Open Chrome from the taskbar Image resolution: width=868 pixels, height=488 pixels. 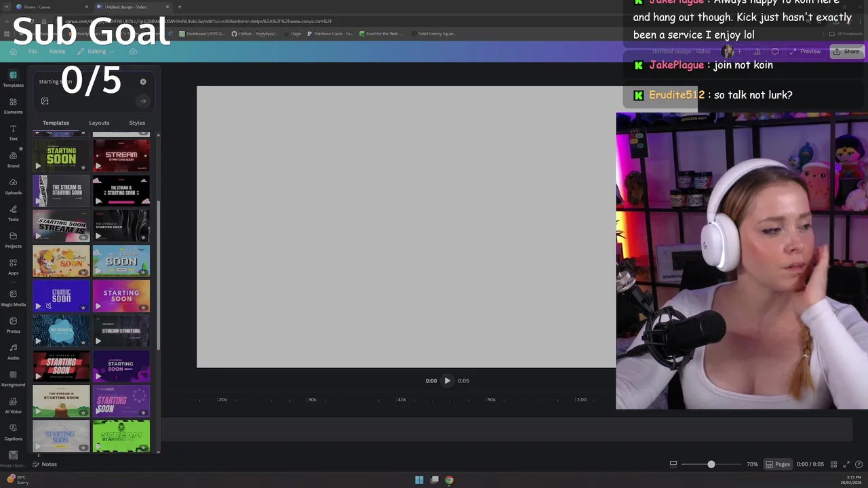(x=449, y=480)
